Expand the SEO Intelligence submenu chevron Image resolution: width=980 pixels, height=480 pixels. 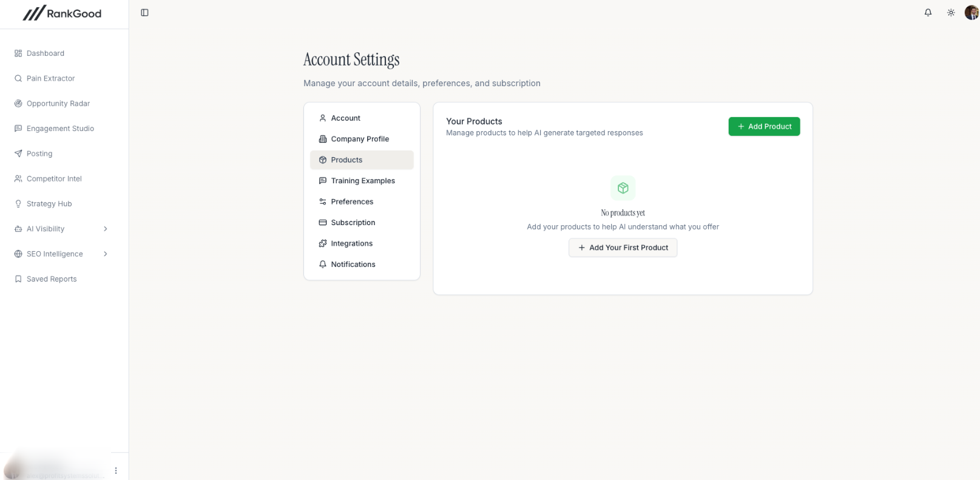tap(106, 254)
